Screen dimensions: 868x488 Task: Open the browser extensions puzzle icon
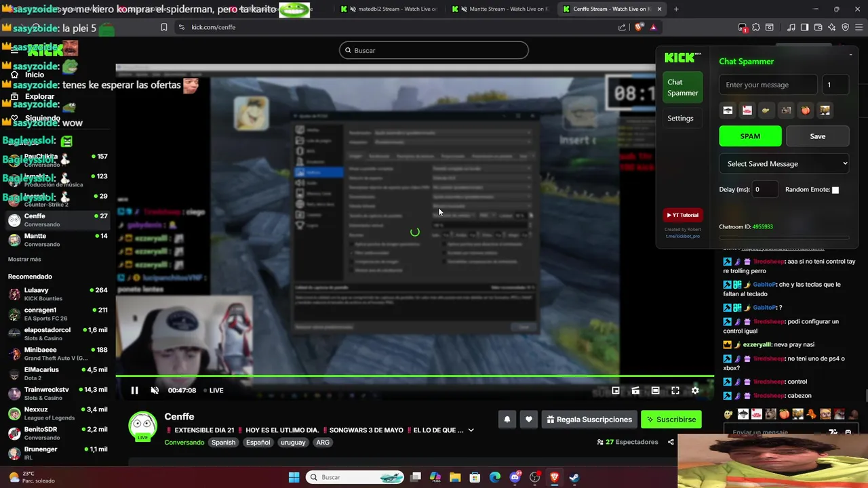point(756,27)
